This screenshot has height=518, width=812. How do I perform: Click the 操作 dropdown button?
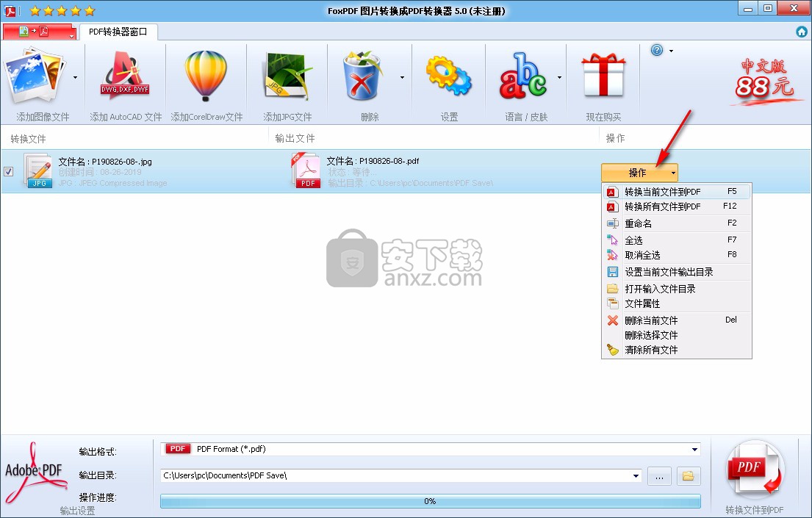click(639, 173)
